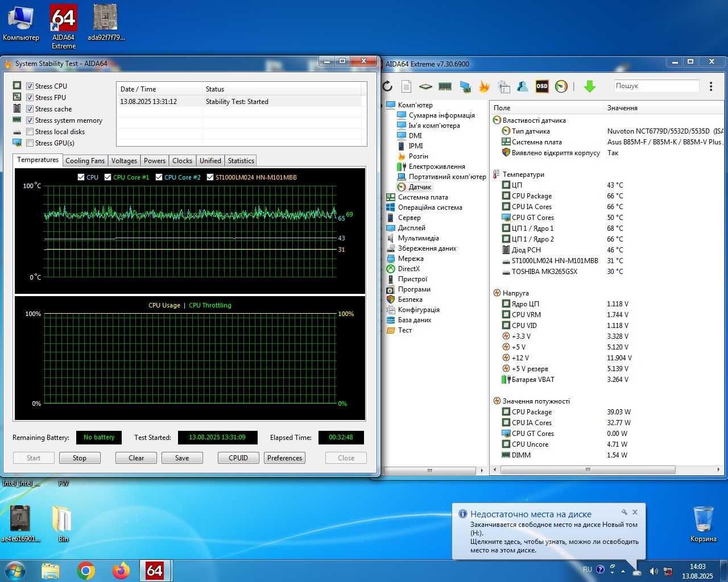Click the Refresh icon in AIDA64 toolbar
The height and width of the screenshot is (582, 728).
click(x=388, y=86)
